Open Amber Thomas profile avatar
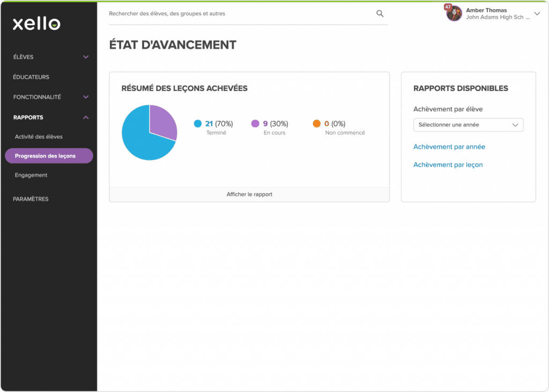Screen dimensions: 549x392 (454, 14)
